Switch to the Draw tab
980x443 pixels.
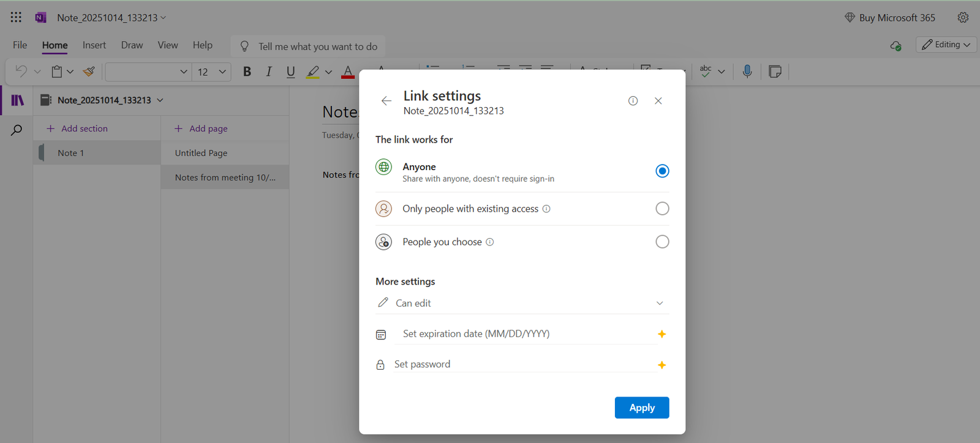pos(132,45)
